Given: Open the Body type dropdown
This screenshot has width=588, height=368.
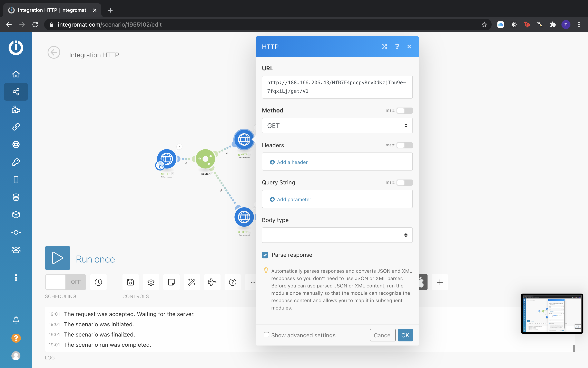Looking at the screenshot, I should point(337,235).
